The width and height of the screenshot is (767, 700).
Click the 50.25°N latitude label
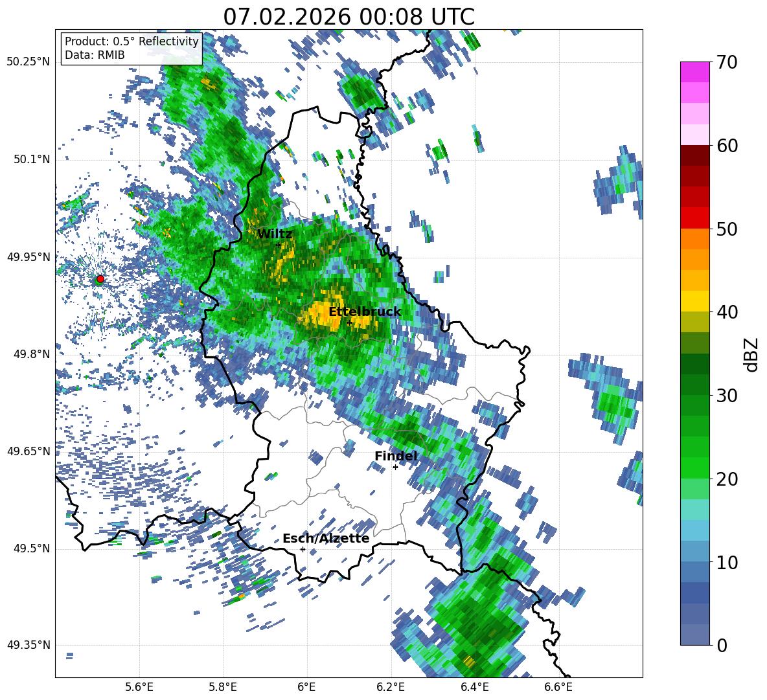(29, 62)
